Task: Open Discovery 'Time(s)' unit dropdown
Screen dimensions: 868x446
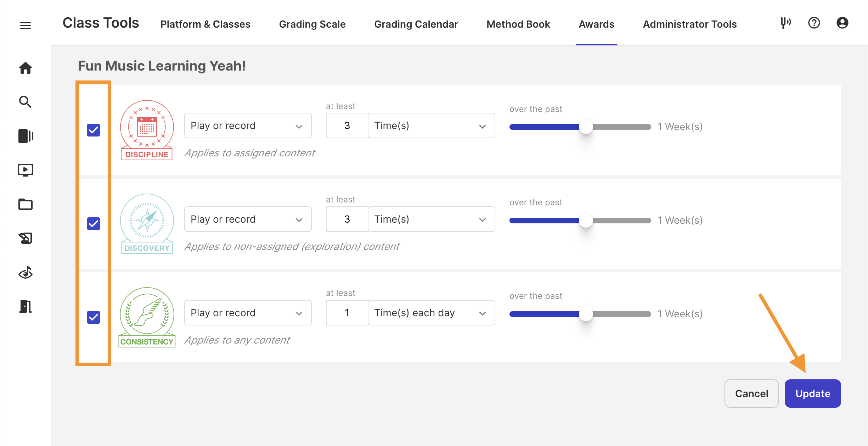Action: [432, 219]
